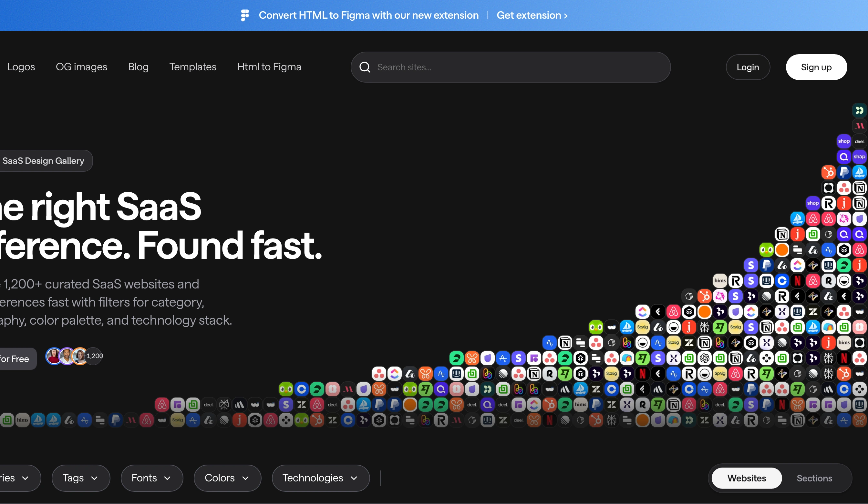Image resolution: width=868 pixels, height=504 pixels.
Task: Click the HubSpot logo left of PayPal and sailboat
Action: point(828,172)
